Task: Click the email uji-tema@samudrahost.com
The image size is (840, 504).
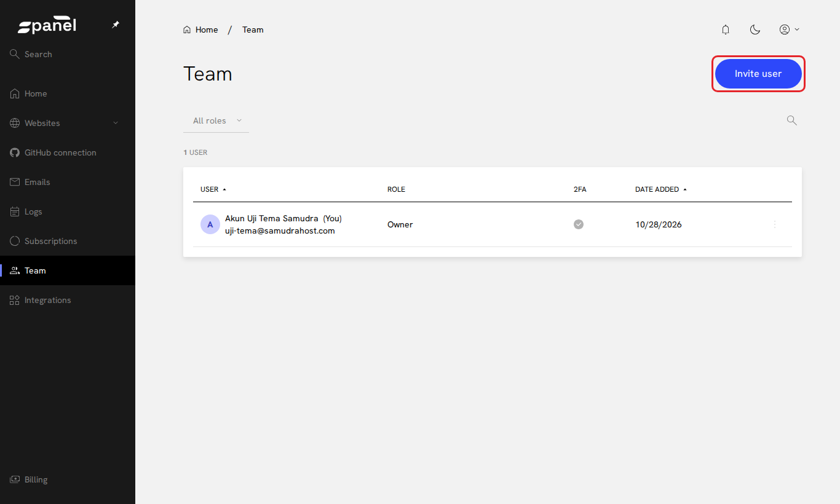Action: click(x=280, y=230)
